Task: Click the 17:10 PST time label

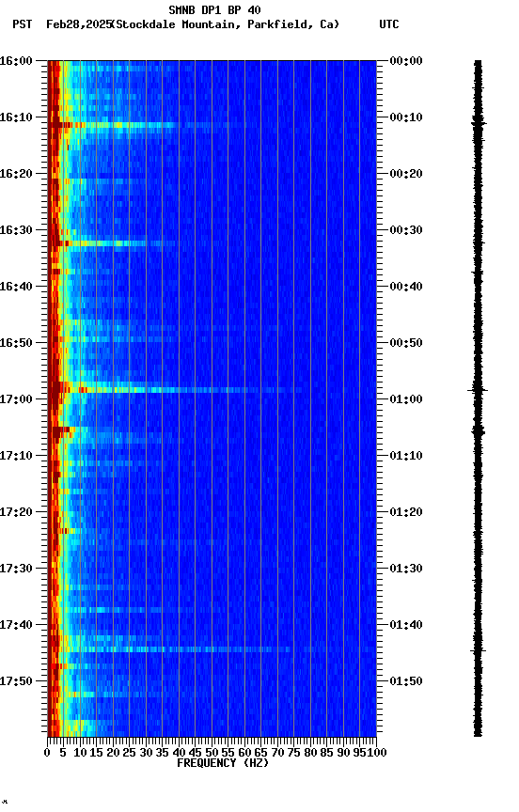Action: click(x=16, y=456)
